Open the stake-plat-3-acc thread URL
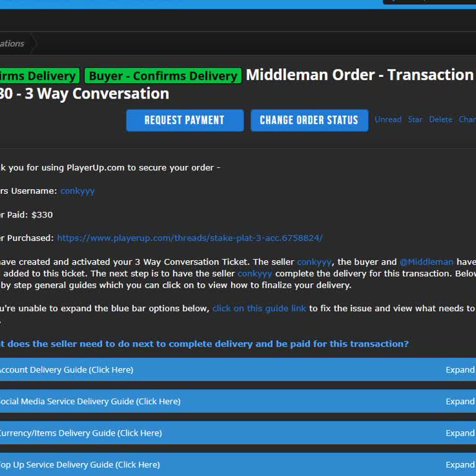 click(190, 238)
